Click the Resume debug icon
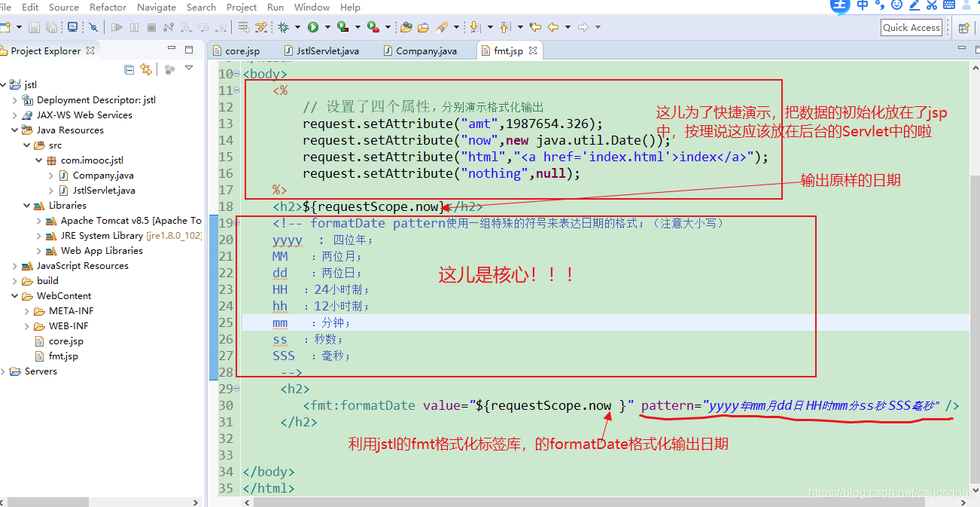The width and height of the screenshot is (980, 507). click(x=117, y=27)
